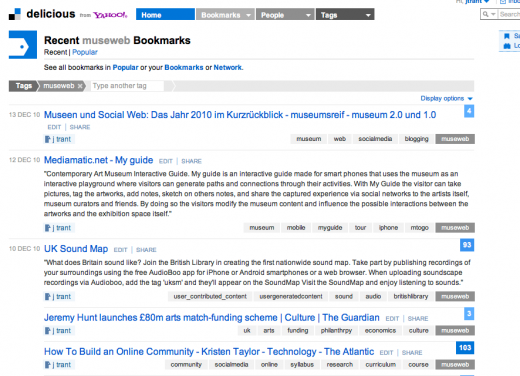Remove the museweb tag with its x
Viewport: 520px width, 376px height.
[x=80, y=86]
